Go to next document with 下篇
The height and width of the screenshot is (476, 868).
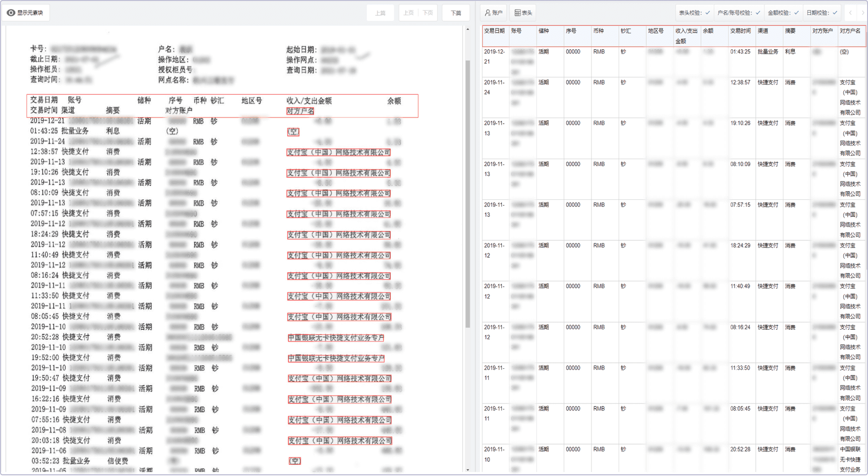(x=456, y=13)
